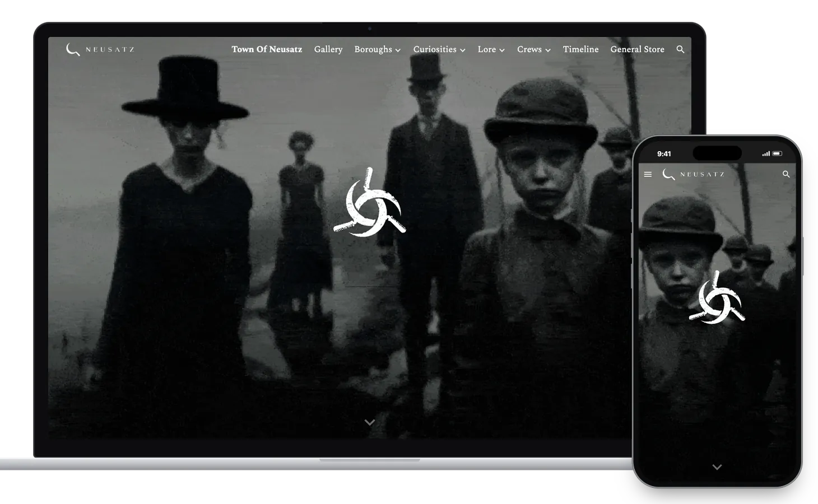This screenshot has height=504, width=818.
Task: Go to Town Of Neusatz page
Action: 267,49
